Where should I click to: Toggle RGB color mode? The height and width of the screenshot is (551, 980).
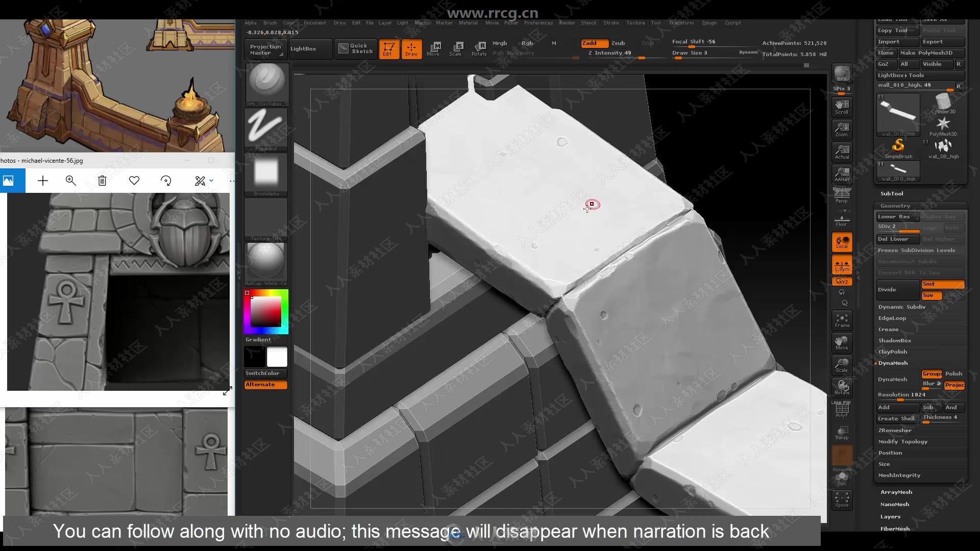(x=527, y=43)
